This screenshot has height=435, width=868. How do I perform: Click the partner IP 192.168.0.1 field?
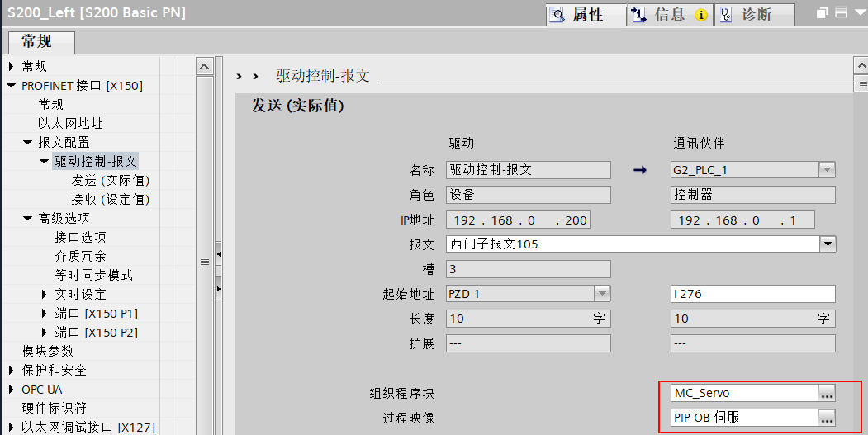(742, 220)
